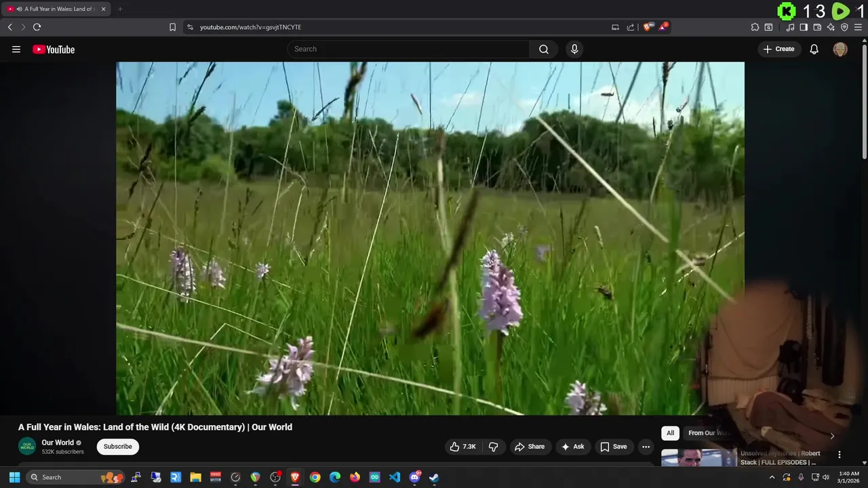Open Brave Wallet icon
This screenshot has height=488, width=868.
(817, 27)
